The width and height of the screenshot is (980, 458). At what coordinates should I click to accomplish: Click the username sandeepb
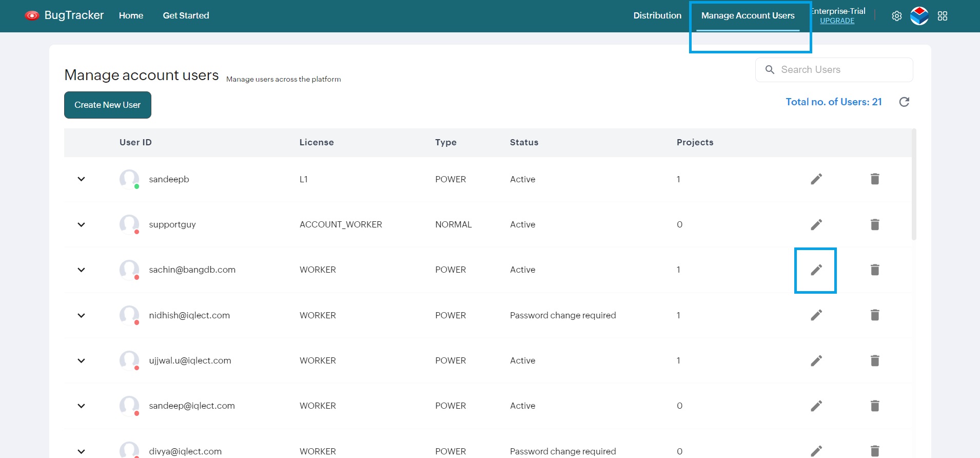[169, 179]
